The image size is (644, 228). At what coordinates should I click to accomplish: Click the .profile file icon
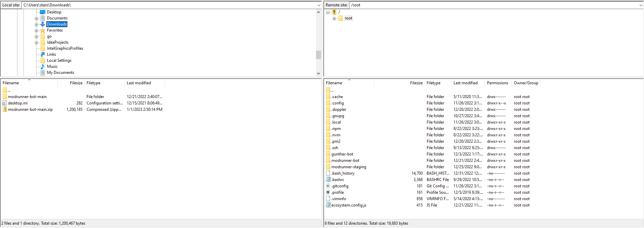coord(328,192)
